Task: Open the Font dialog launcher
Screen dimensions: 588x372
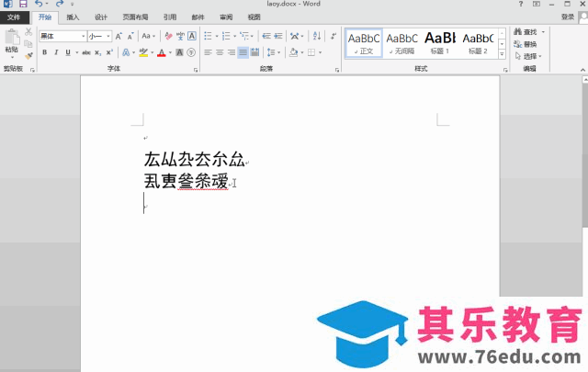Action: (196, 70)
